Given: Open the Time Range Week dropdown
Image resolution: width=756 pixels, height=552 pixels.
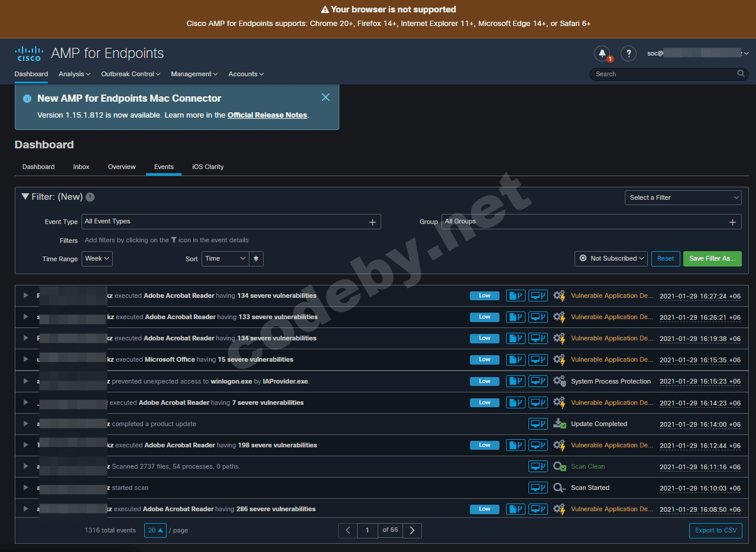Looking at the screenshot, I should 97,259.
